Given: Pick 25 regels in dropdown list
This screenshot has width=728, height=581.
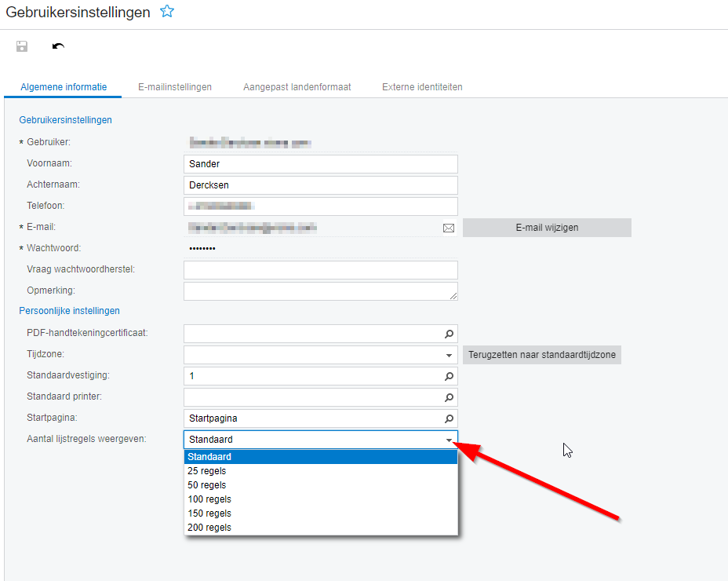Looking at the screenshot, I should (x=207, y=471).
